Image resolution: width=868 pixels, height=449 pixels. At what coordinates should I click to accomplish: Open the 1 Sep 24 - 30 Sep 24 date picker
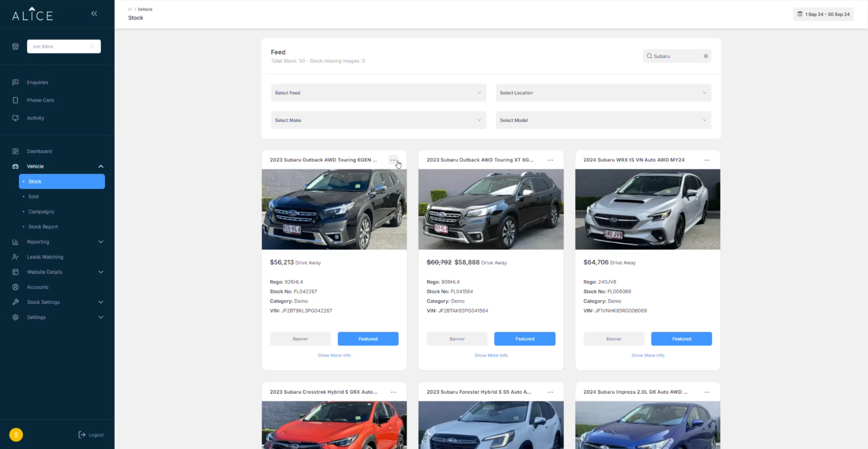pos(823,14)
